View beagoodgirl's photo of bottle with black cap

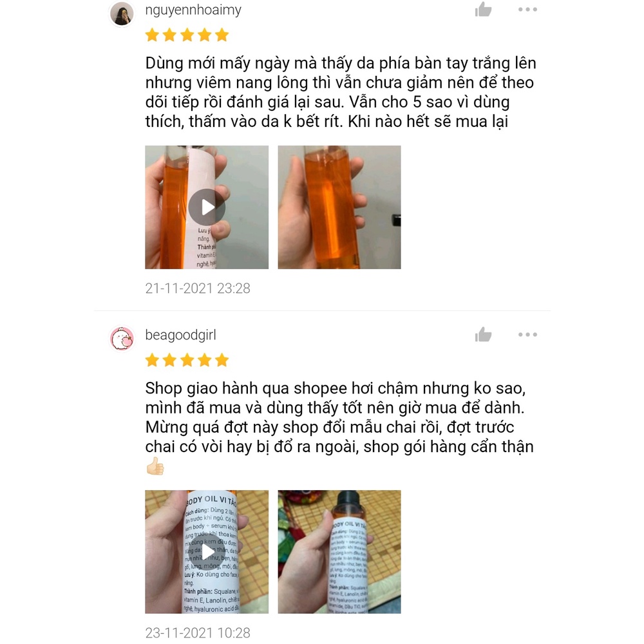pyautogui.click(x=339, y=552)
